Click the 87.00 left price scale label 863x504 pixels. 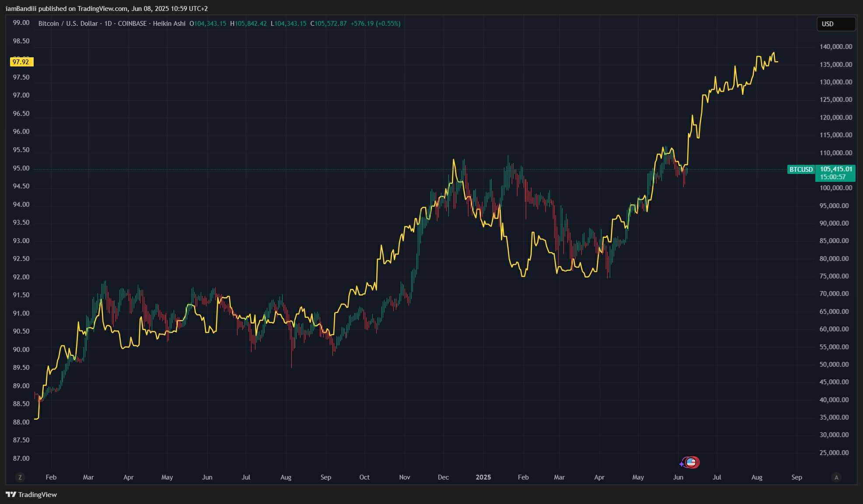click(21, 459)
